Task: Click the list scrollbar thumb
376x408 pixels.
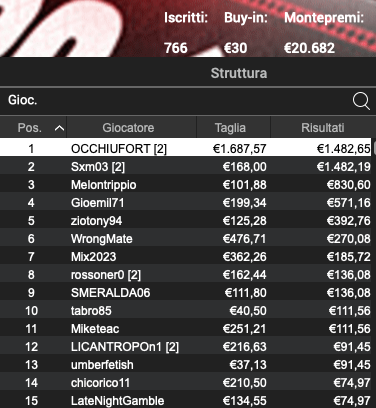Action: tap(374, 147)
